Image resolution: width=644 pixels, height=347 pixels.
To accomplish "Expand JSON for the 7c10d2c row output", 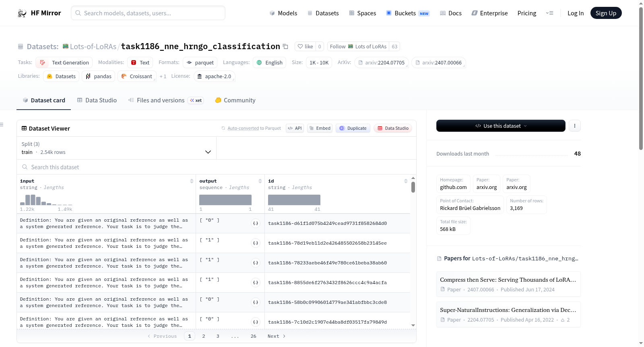I will pyautogui.click(x=256, y=322).
